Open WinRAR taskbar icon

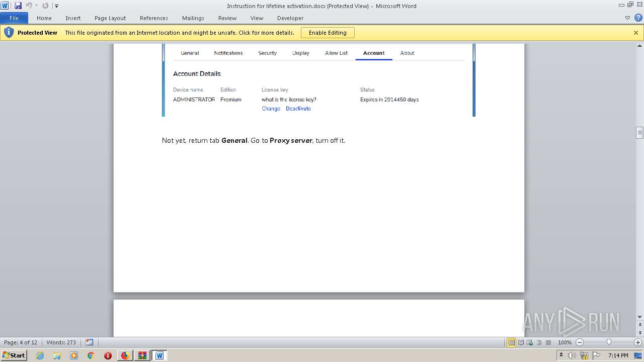click(x=142, y=355)
